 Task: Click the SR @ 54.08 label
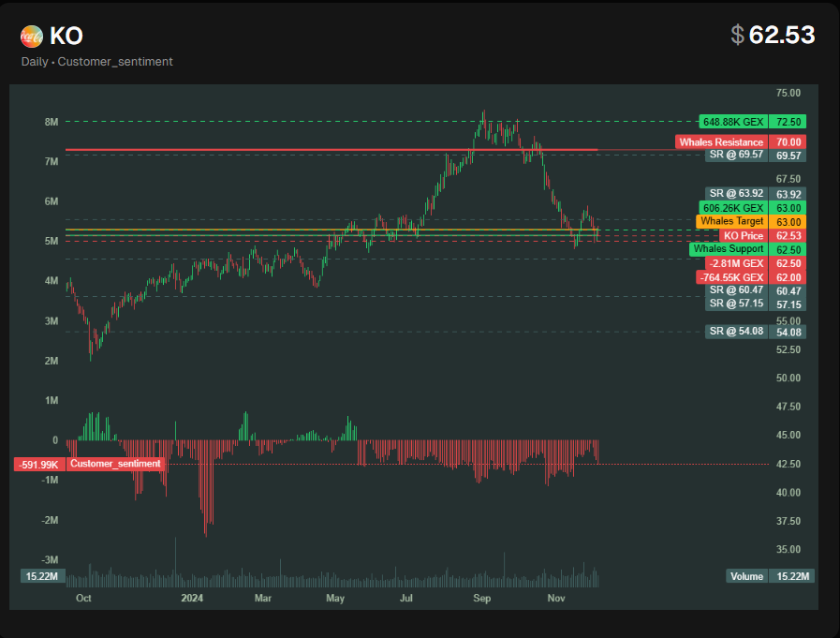pos(736,332)
